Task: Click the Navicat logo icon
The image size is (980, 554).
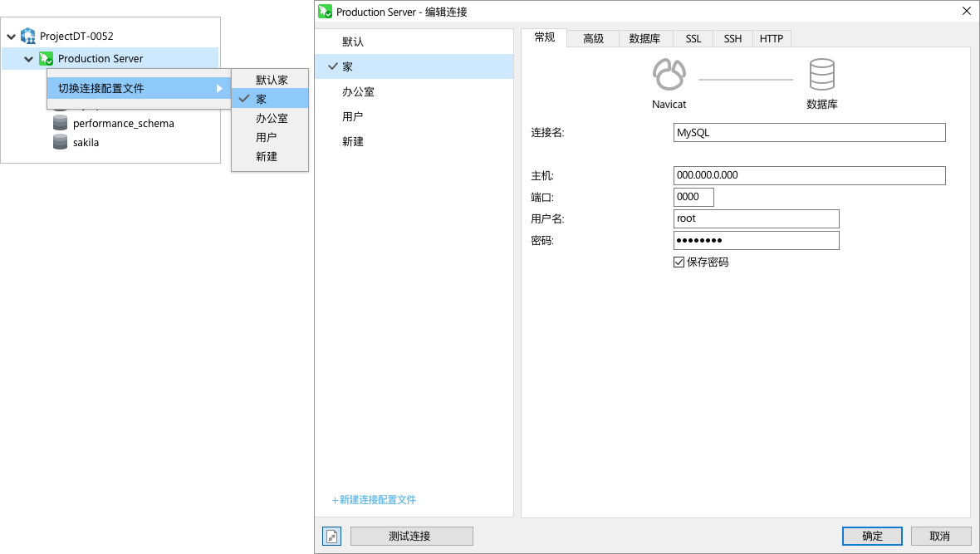Action: tap(669, 76)
